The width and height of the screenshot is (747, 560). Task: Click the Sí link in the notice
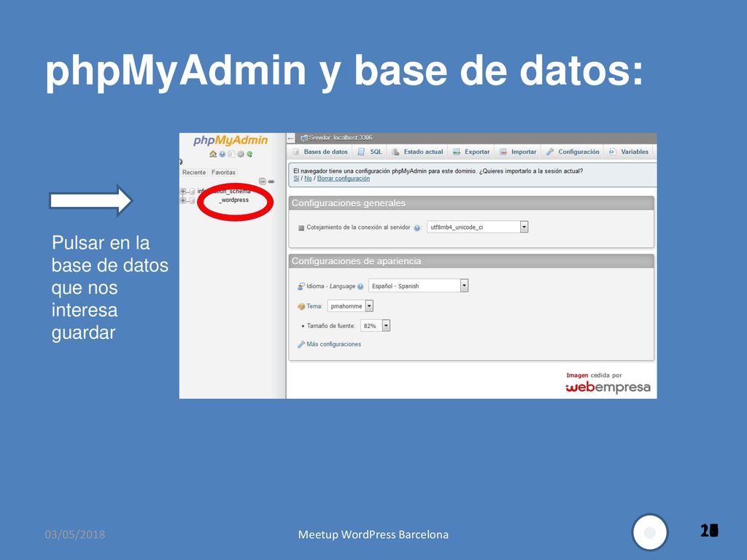click(296, 179)
